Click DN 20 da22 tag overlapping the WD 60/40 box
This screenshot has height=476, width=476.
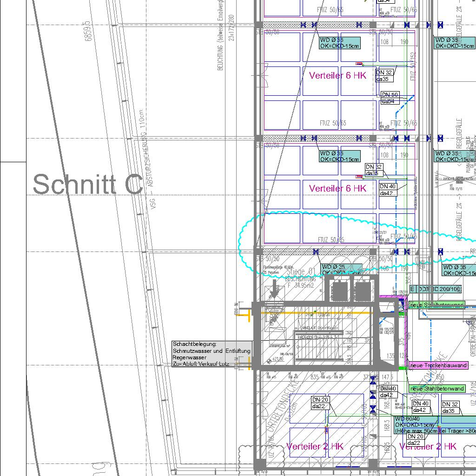(x=415, y=440)
